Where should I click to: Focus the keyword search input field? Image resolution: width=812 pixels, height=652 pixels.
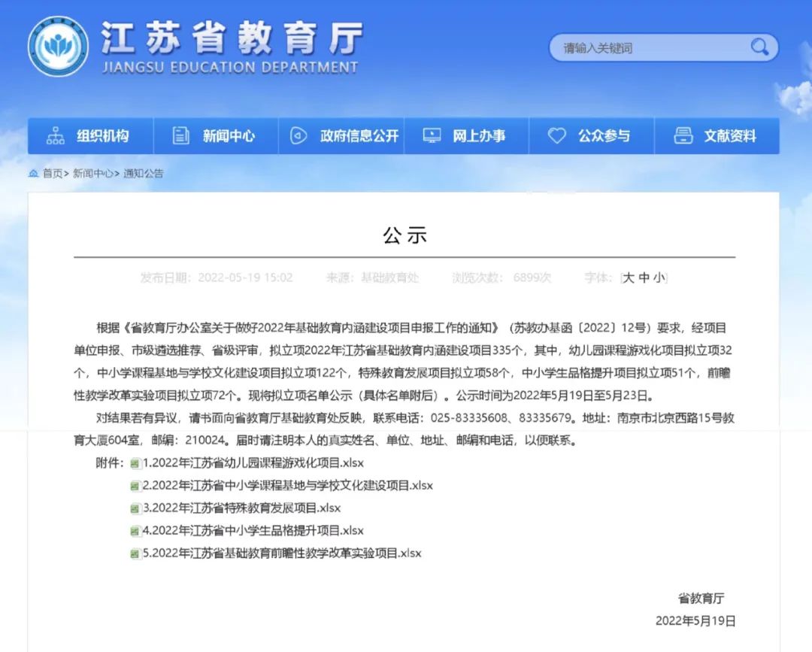tap(663, 47)
